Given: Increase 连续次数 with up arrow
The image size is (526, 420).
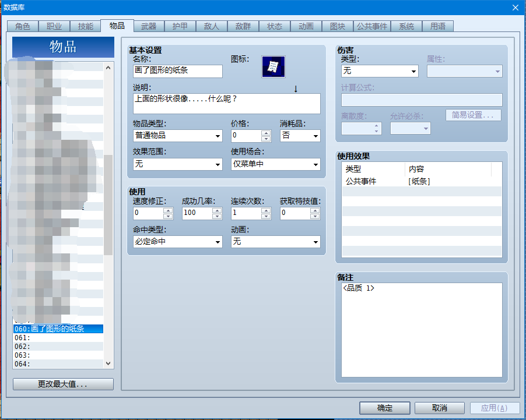Looking at the screenshot, I should tap(266, 210).
